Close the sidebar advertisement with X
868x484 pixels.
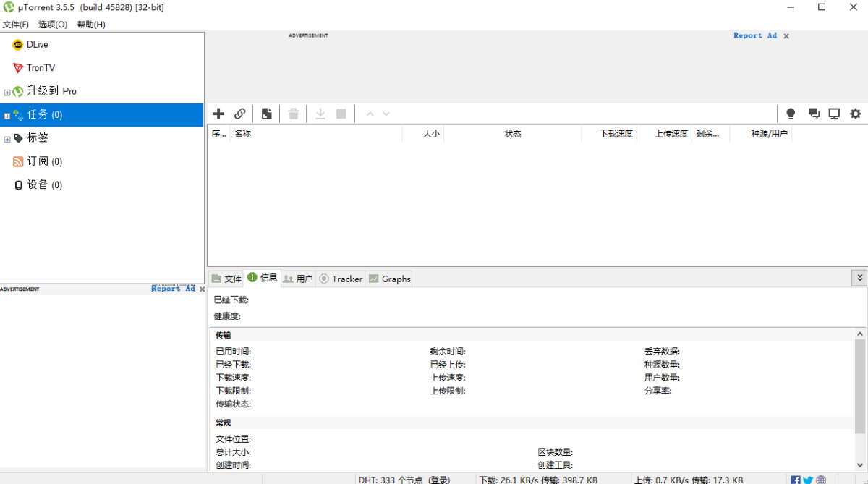(x=202, y=289)
